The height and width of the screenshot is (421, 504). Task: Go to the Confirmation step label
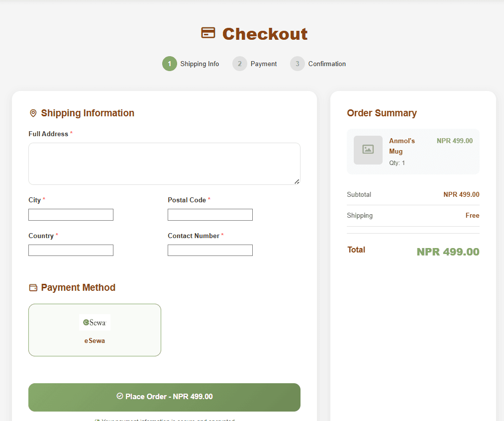(327, 64)
